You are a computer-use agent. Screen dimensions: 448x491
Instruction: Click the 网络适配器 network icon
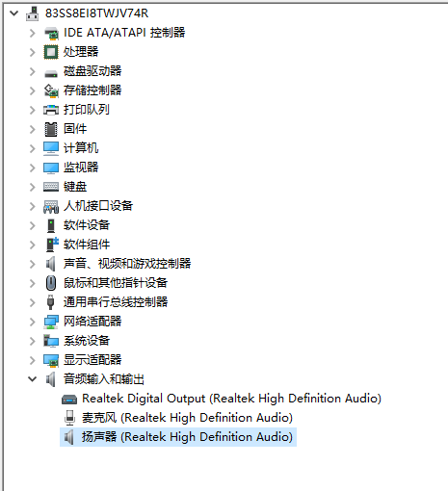pyautogui.click(x=51, y=322)
